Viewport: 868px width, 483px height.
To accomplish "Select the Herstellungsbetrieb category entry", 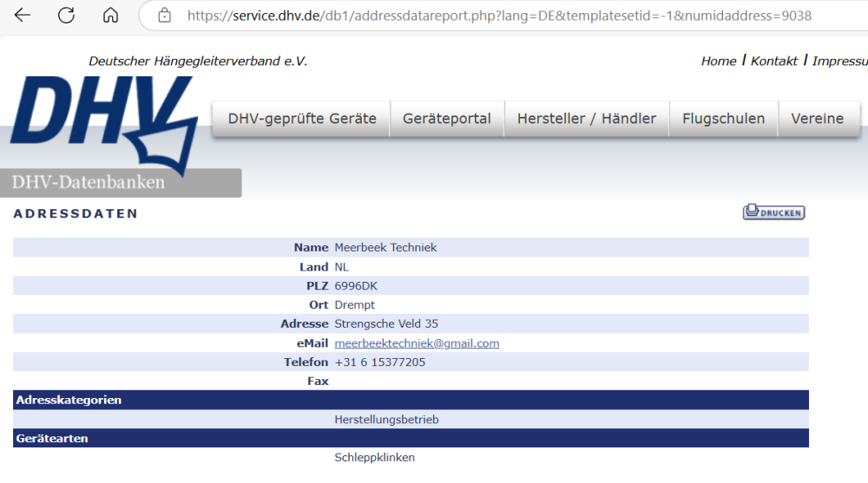I will click(386, 420).
